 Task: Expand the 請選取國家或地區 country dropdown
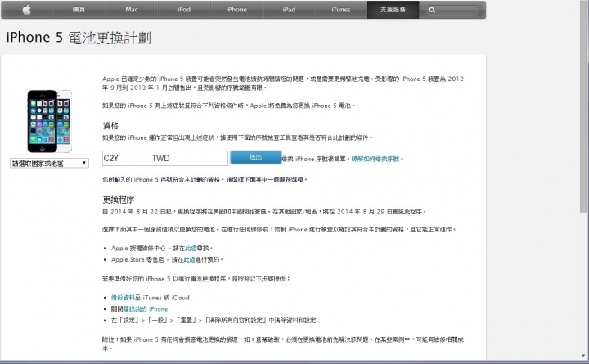pos(49,163)
